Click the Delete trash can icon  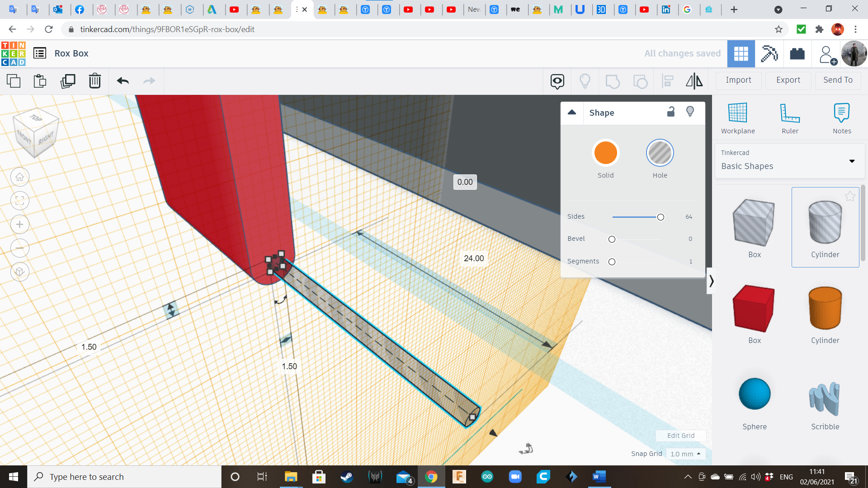(x=95, y=81)
